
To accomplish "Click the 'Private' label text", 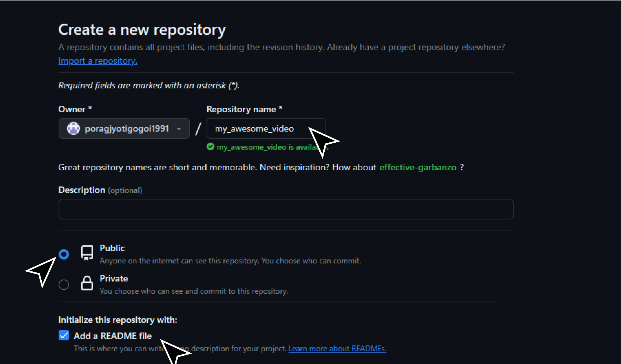I will pyautogui.click(x=114, y=278).
